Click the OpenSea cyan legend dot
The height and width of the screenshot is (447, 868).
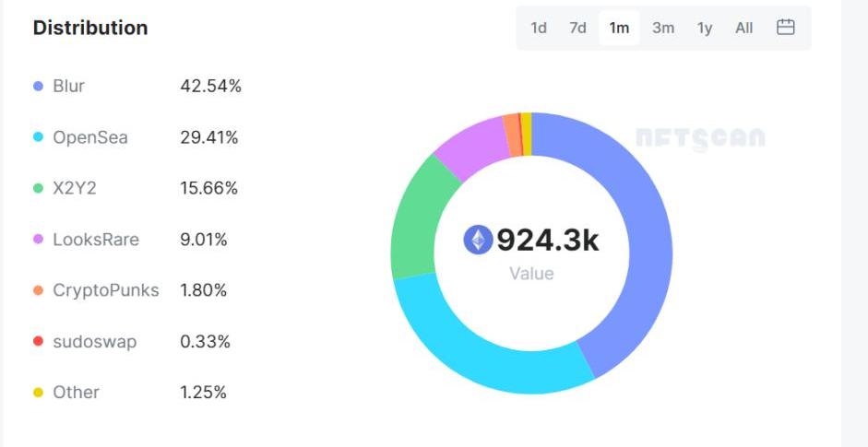[38, 137]
